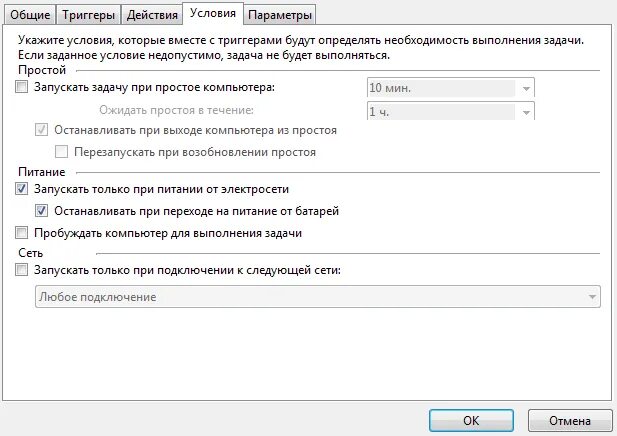Cancel changes with the Отмена button
The image size is (617, 436).
pos(570,420)
